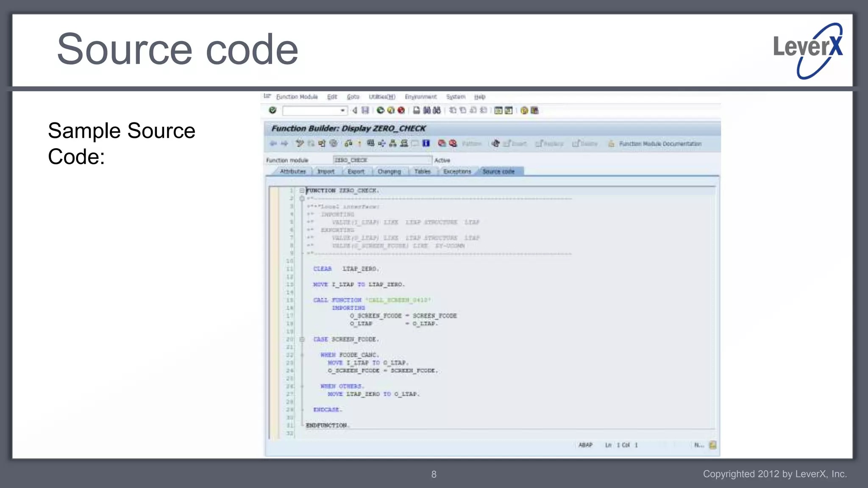Screen dimensions: 868x488
Task: Click the ENDCASE code line
Action: click(x=327, y=409)
